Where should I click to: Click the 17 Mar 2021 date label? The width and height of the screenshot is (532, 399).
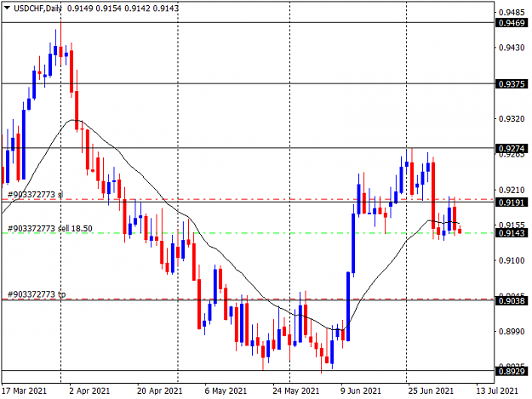[x=24, y=390]
